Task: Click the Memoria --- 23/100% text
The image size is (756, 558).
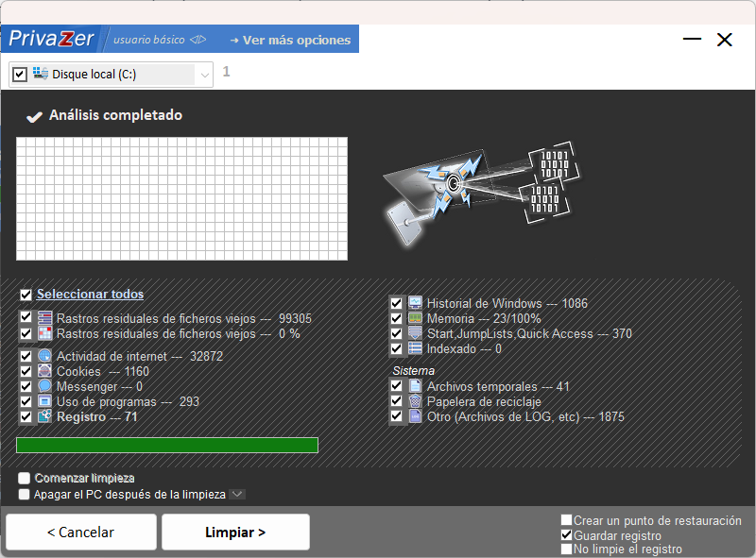Action: click(x=484, y=318)
